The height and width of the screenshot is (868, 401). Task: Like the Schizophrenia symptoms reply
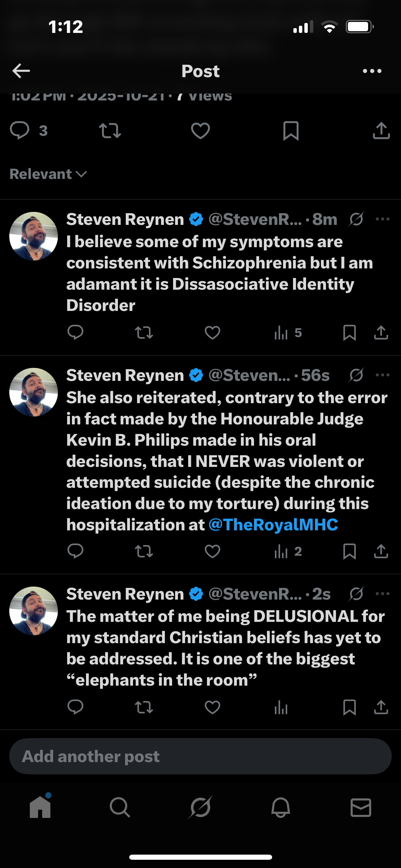pos(212,333)
